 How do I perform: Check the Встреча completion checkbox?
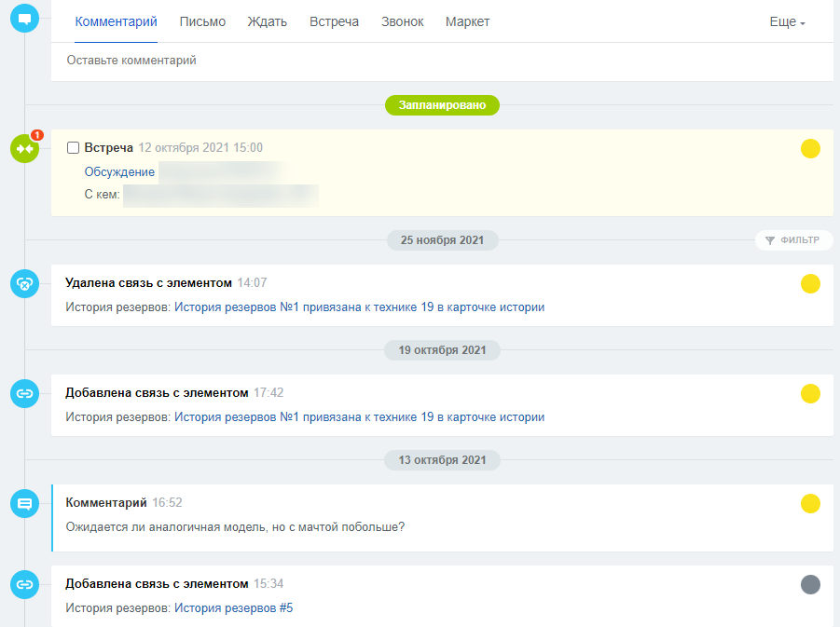tap(73, 148)
